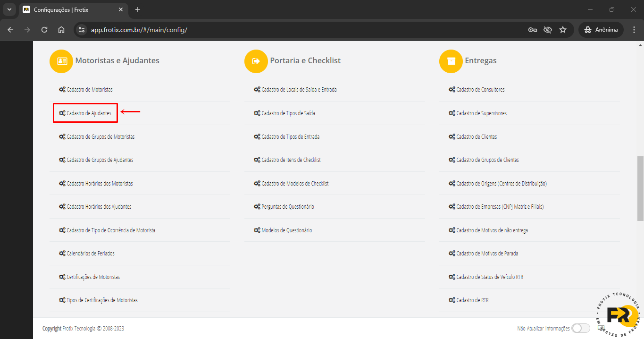Open the Anônima profile button

(x=601, y=30)
